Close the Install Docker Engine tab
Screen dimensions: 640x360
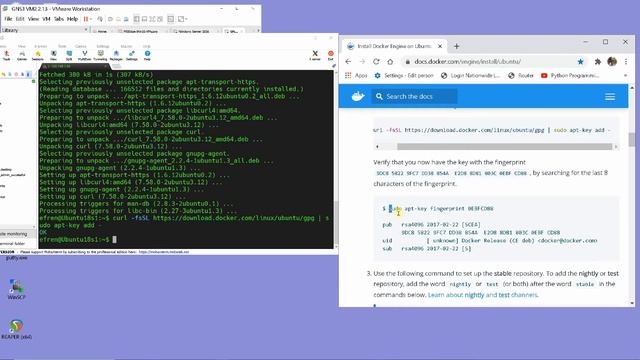[x=440, y=47]
